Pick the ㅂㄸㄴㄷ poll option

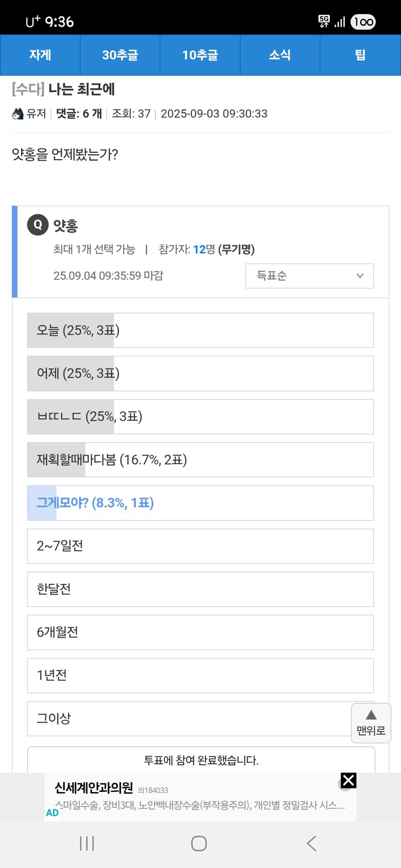click(x=200, y=417)
